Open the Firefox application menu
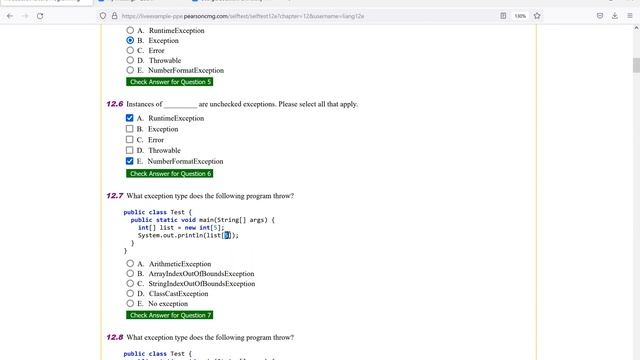 pyautogui.click(x=630, y=16)
